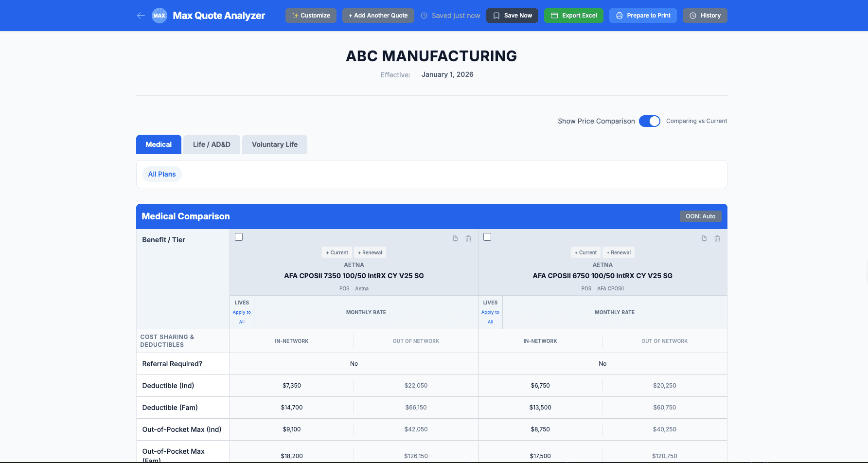Image resolution: width=868 pixels, height=463 pixels.
Task: Turn off Show Price Comparison
Action: pos(650,121)
